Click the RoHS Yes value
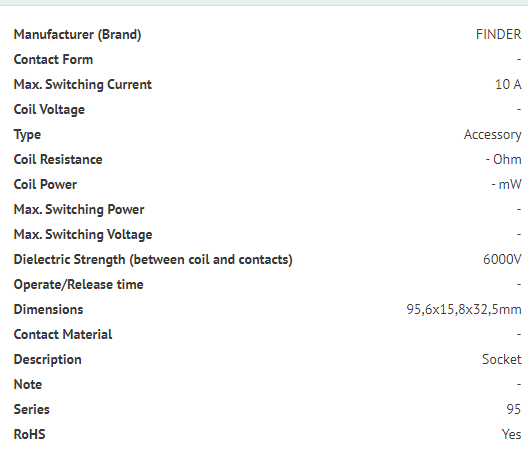 511,434
